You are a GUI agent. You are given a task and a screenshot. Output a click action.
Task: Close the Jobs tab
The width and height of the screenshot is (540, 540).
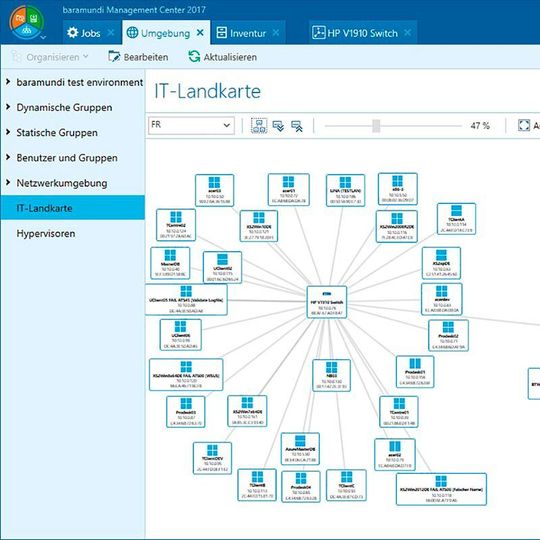tap(111, 33)
